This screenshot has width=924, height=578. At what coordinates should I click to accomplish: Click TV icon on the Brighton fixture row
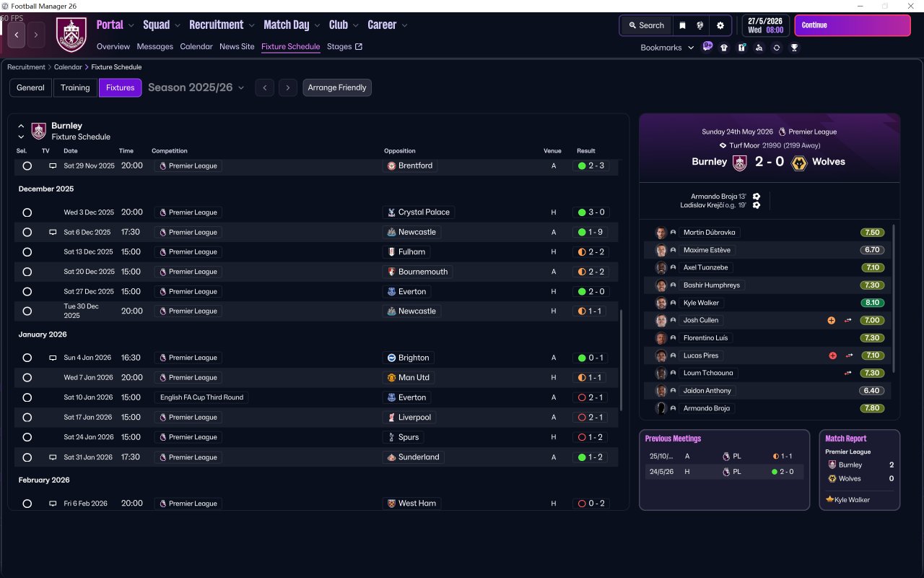(x=53, y=358)
